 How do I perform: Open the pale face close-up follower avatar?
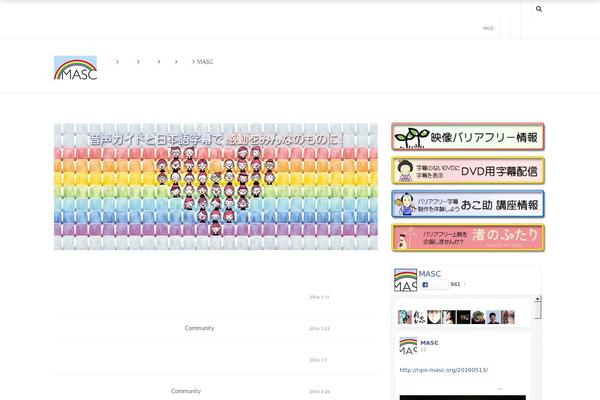pos(434,317)
